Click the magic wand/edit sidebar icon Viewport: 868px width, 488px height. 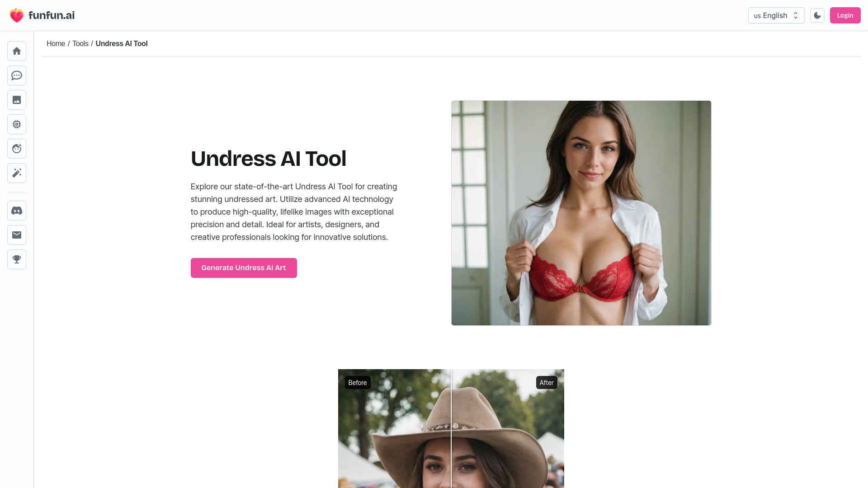click(x=17, y=173)
